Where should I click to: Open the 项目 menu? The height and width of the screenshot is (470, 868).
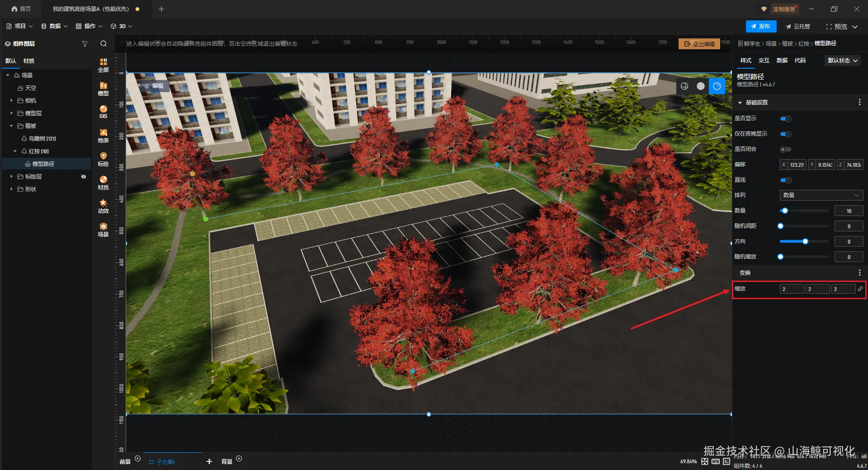click(19, 26)
